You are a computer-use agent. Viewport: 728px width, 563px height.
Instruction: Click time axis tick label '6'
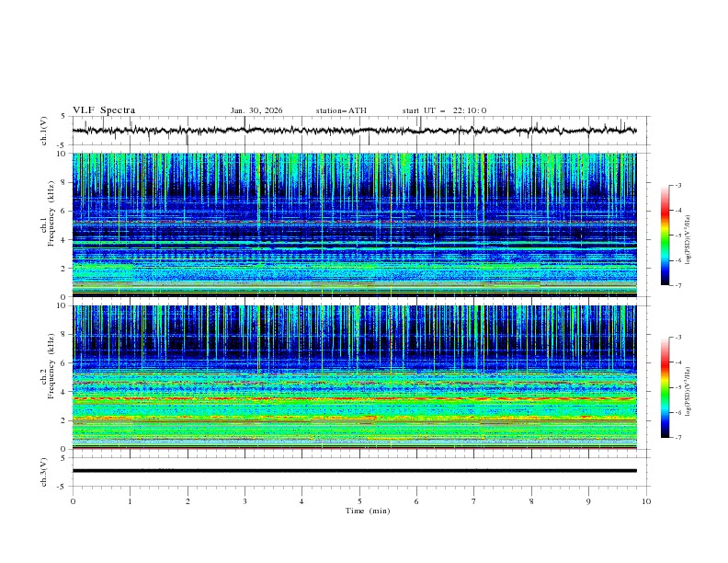pyautogui.click(x=416, y=501)
